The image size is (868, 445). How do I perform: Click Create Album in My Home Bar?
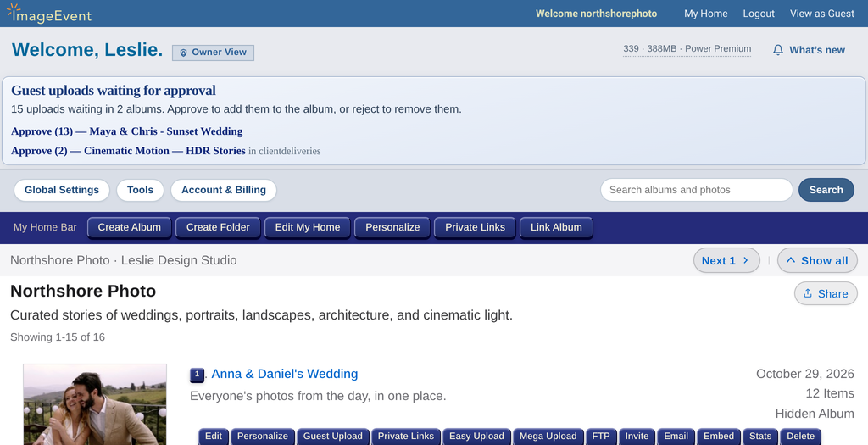[x=130, y=227]
